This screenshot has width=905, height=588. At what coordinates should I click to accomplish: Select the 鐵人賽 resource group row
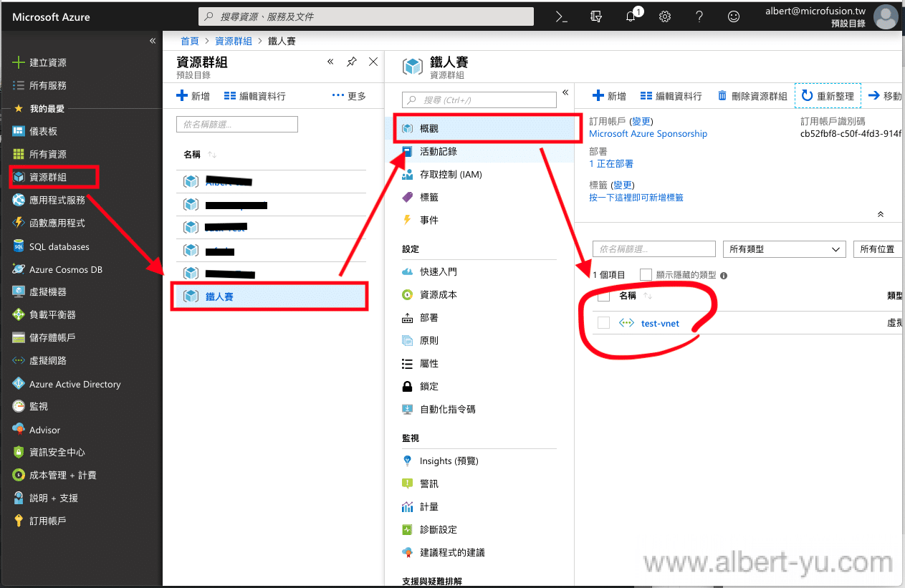269,296
